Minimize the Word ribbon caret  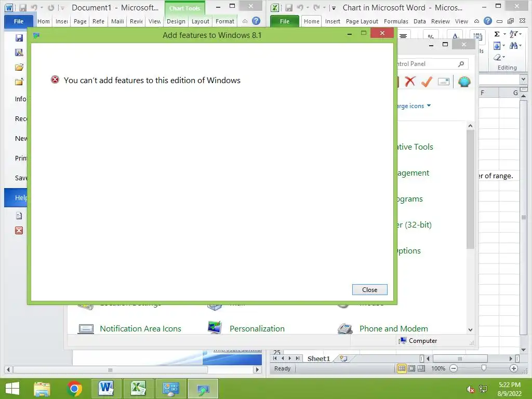(x=245, y=21)
